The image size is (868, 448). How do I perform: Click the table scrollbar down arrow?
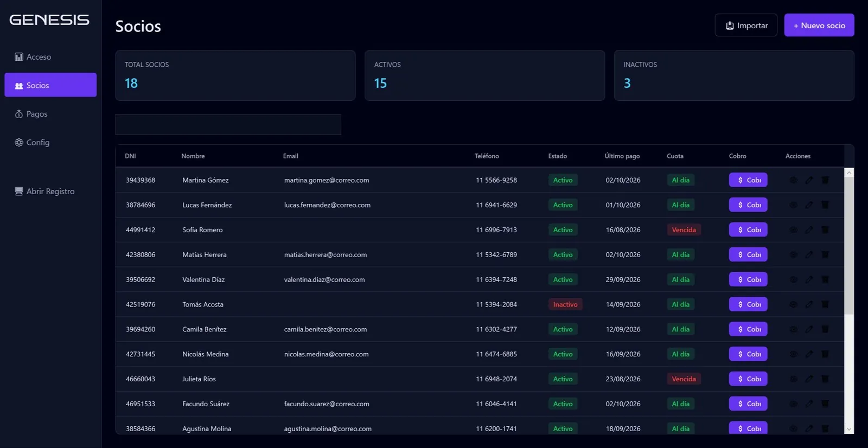coord(849,429)
